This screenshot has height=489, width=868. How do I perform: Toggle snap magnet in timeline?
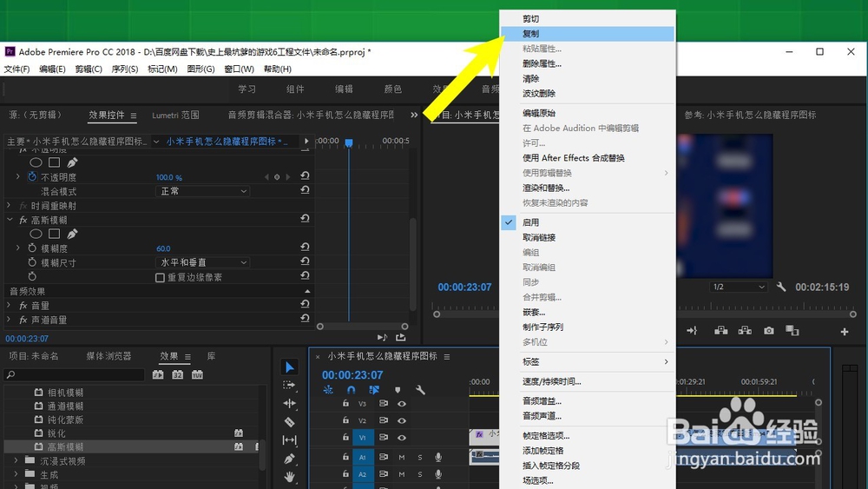pos(351,390)
